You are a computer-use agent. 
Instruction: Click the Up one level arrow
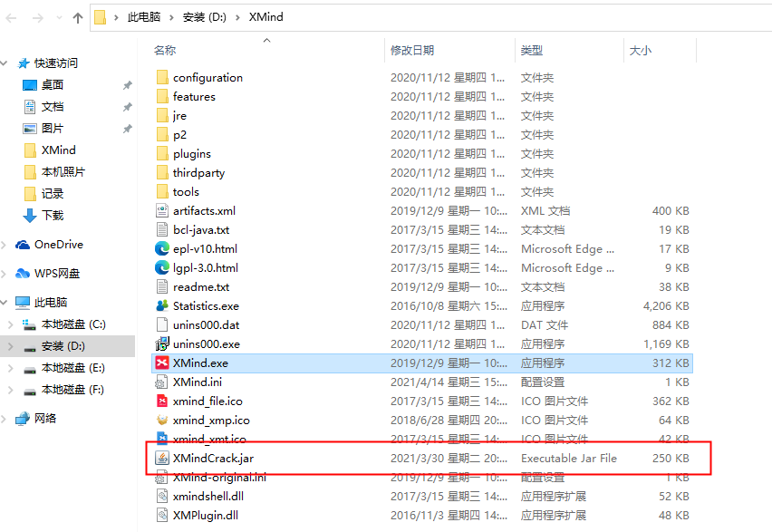pos(78,18)
